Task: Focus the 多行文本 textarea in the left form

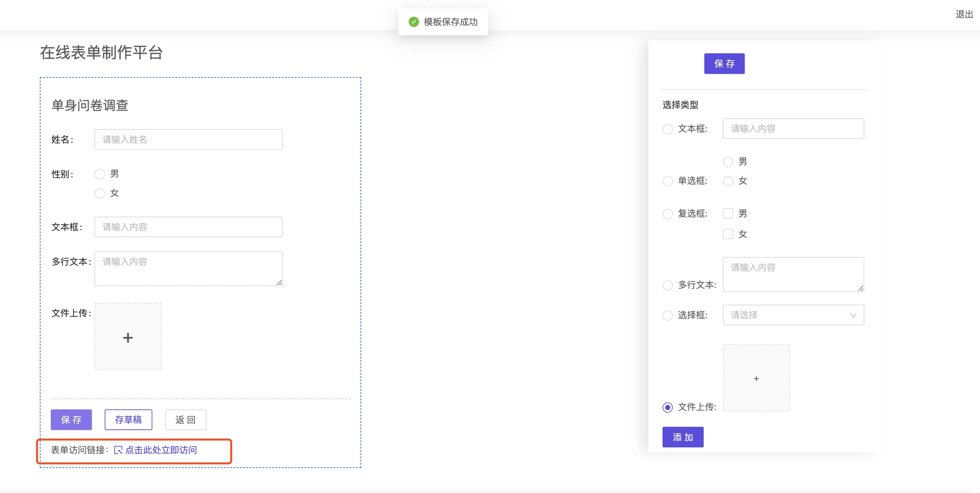Action: tap(188, 269)
